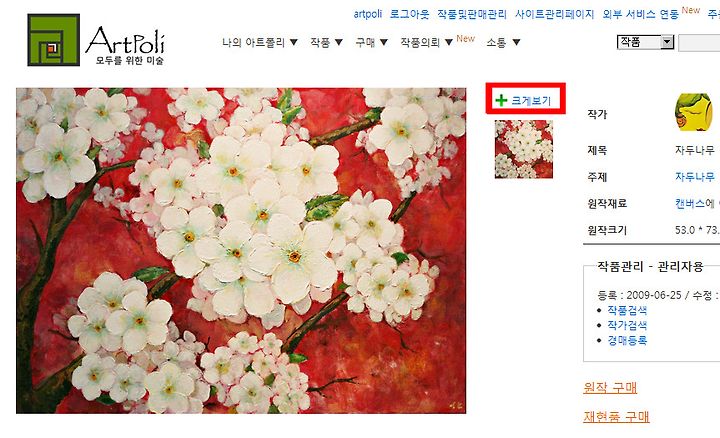Expand the 나의 아트폴리 menu arrow

[294, 43]
